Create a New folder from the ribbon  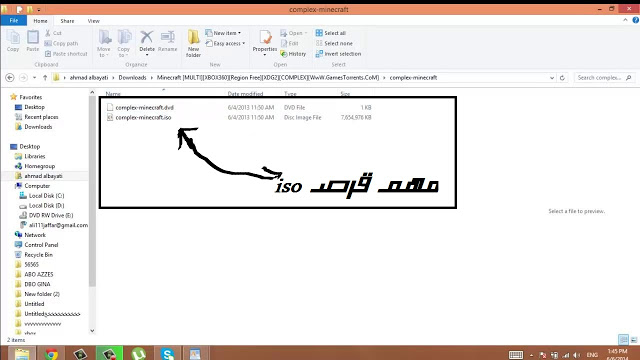[193, 43]
